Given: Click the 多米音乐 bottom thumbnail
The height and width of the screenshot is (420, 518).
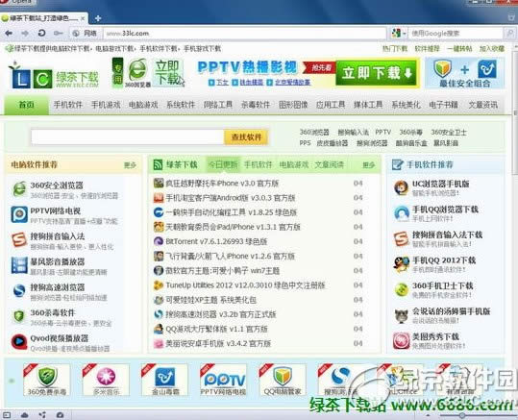Looking at the screenshot, I should (x=106, y=380).
